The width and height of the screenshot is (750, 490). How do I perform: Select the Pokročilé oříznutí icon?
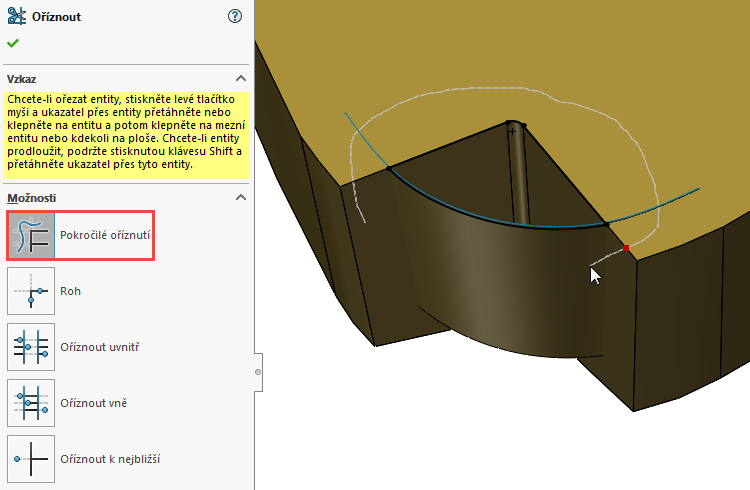[x=31, y=235]
